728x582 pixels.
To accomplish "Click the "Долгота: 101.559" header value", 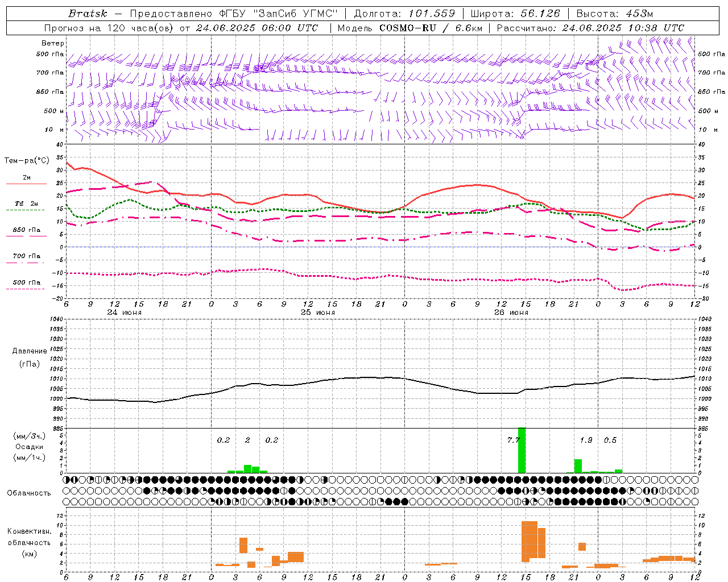I will (404, 14).
